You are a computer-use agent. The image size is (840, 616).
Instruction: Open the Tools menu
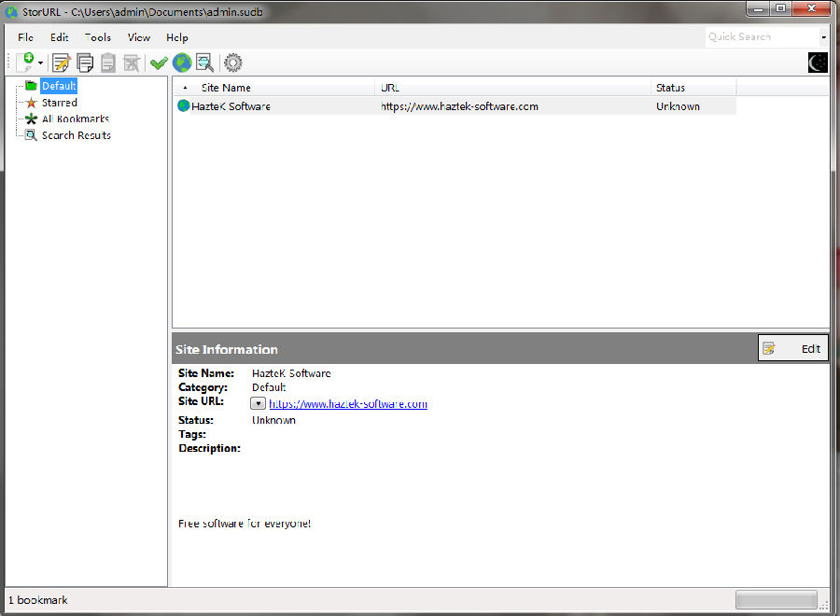point(97,37)
